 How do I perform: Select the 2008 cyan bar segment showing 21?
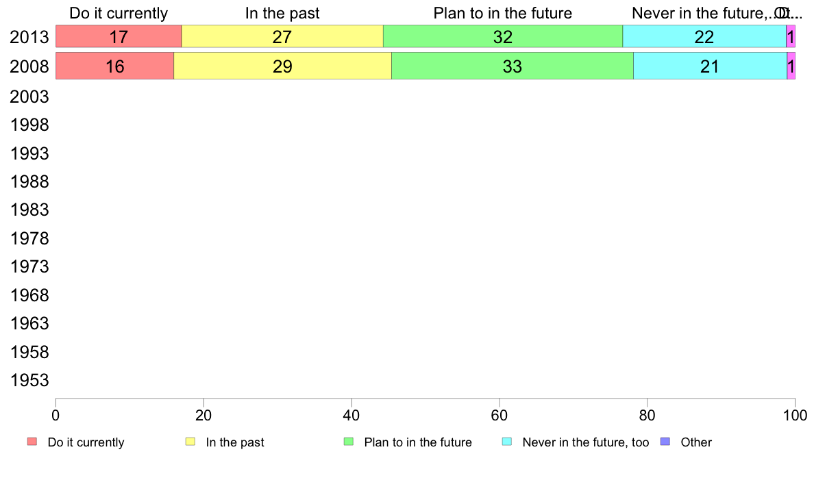click(710, 66)
